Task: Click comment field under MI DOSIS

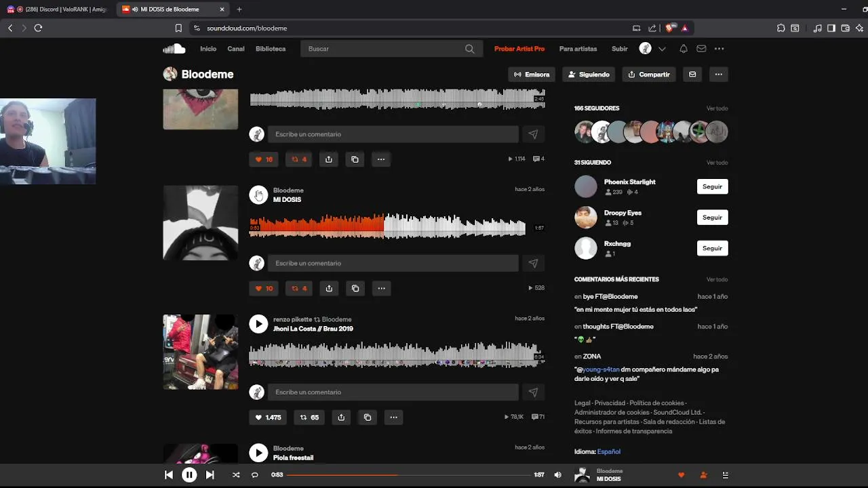Action: [x=393, y=263]
